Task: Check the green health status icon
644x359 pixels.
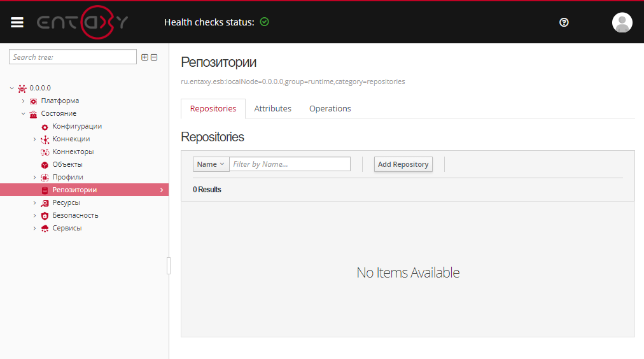Action: (265, 22)
